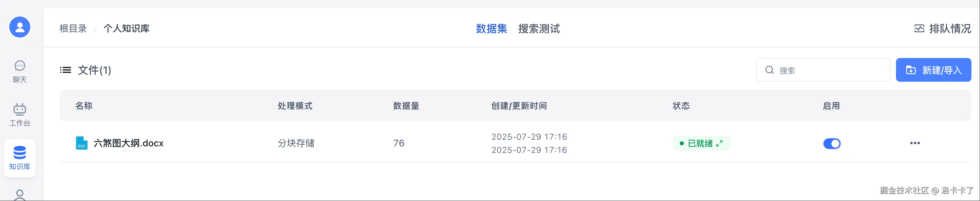Click the magnifier icon in search box
980x201 pixels.
point(769,70)
